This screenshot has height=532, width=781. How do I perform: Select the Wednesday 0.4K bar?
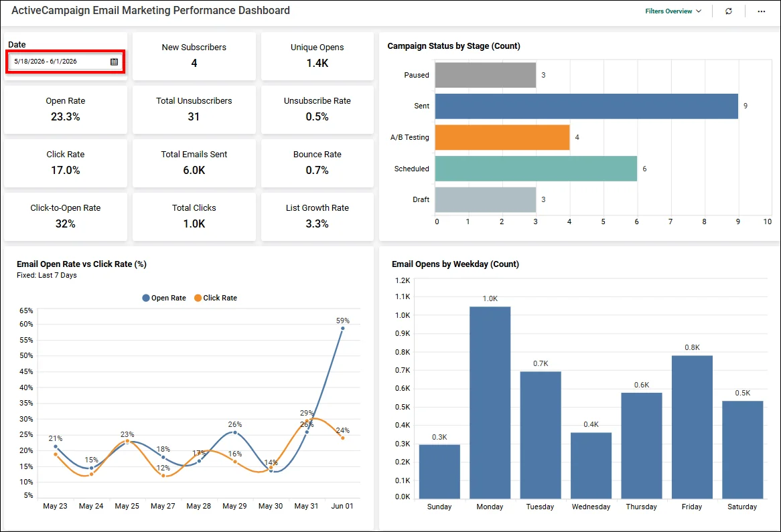[x=591, y=465]
